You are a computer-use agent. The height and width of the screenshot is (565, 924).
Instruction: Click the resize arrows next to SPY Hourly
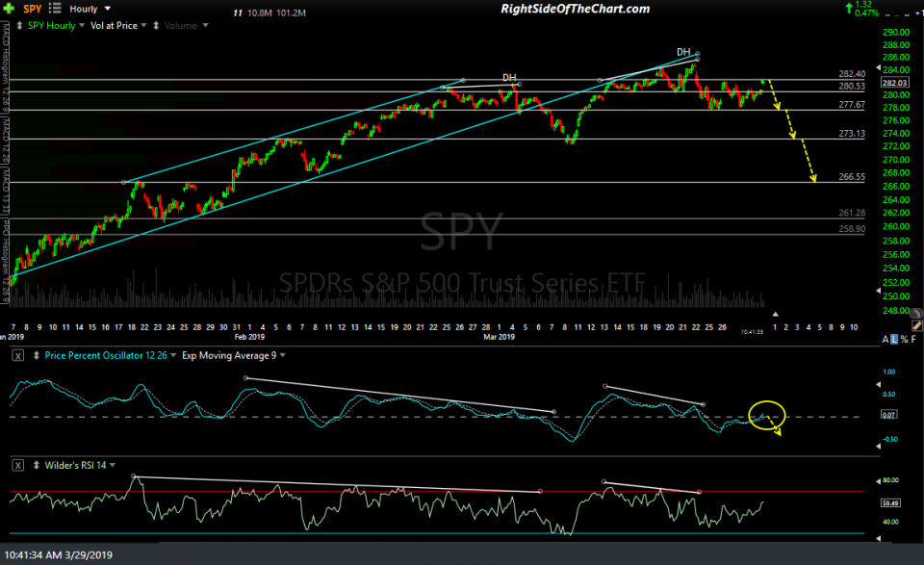[19, 24]
